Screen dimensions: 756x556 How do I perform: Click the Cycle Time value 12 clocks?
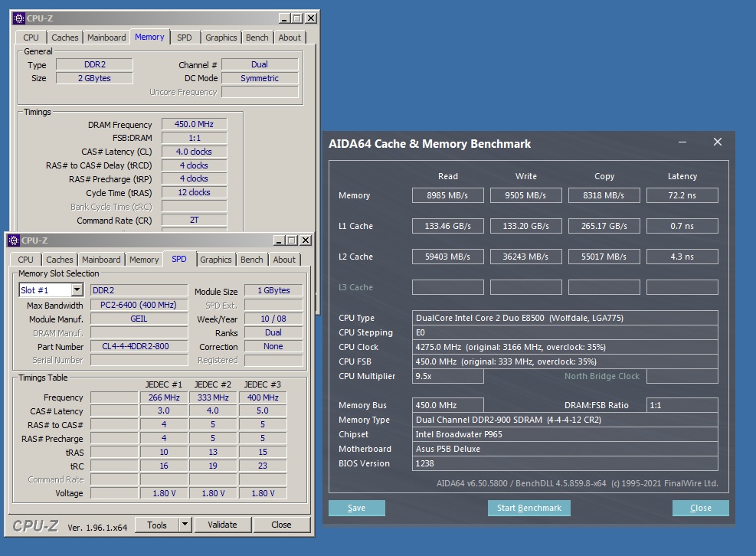[194, 192]
